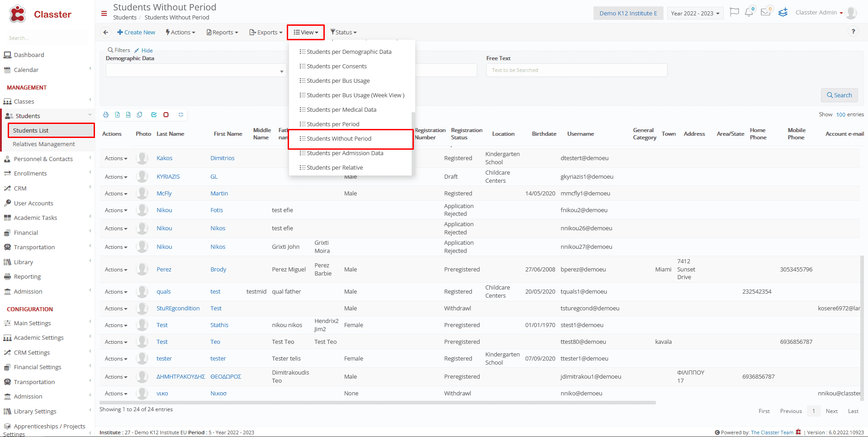This screenshot has width=868, height=437.
Task: Click the Demo K12 Institute button
Action: [x=628, y=13]
